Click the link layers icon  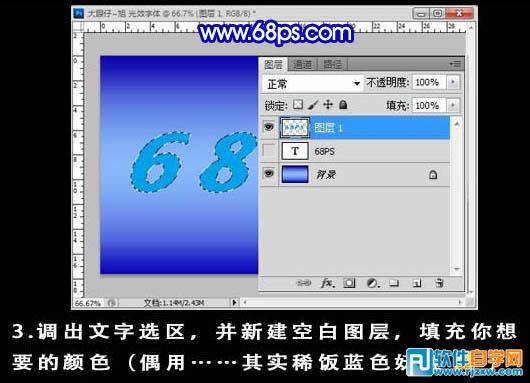tap(304, 283)
